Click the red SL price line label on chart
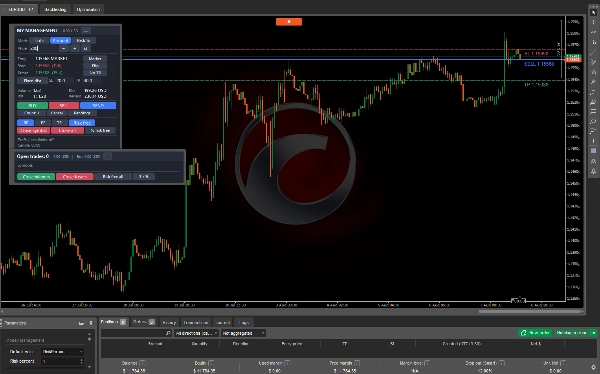 pos(536,54)
